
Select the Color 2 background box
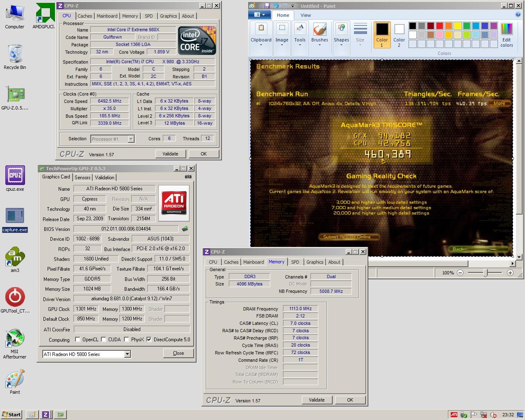click(399, 35)
